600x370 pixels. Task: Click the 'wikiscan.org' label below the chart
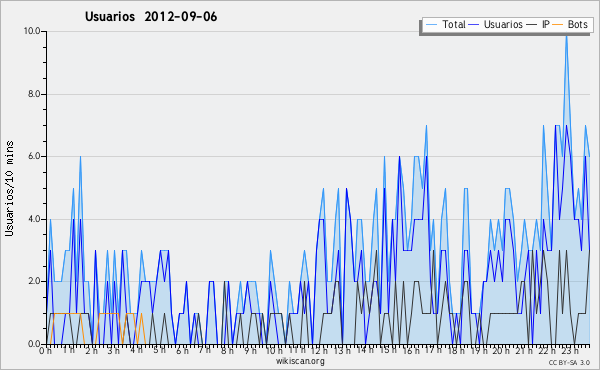tap(300, 361)
